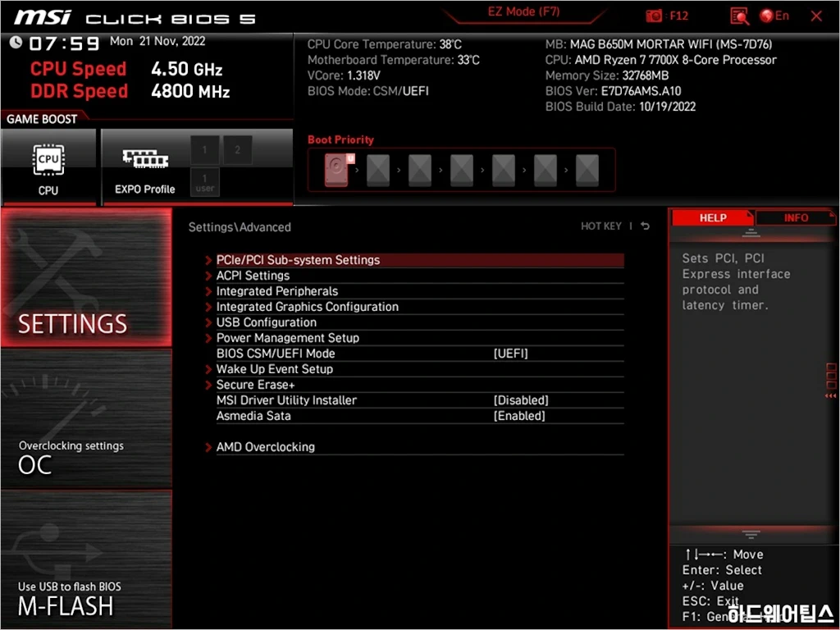This screenshot has width=840, height=630.
Task: Open the BIOS search icon
Action: [739, 16]
